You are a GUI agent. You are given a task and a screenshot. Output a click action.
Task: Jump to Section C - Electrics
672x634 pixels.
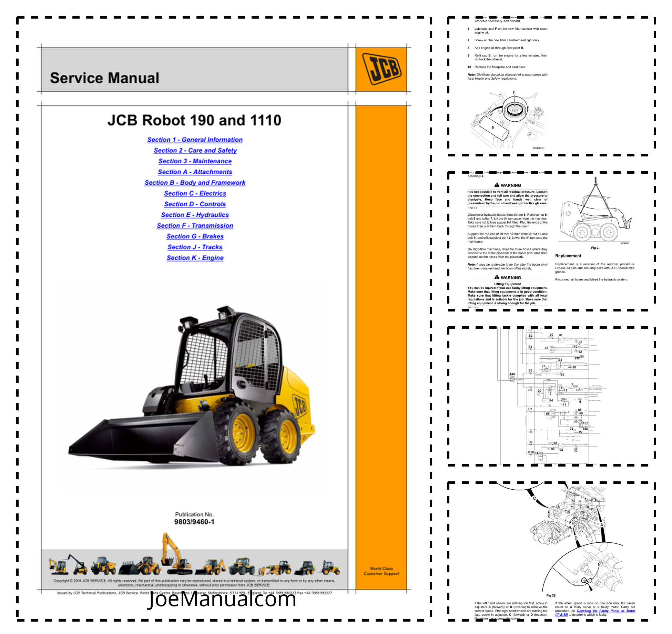pyautogui.click(x=195, y=194)
